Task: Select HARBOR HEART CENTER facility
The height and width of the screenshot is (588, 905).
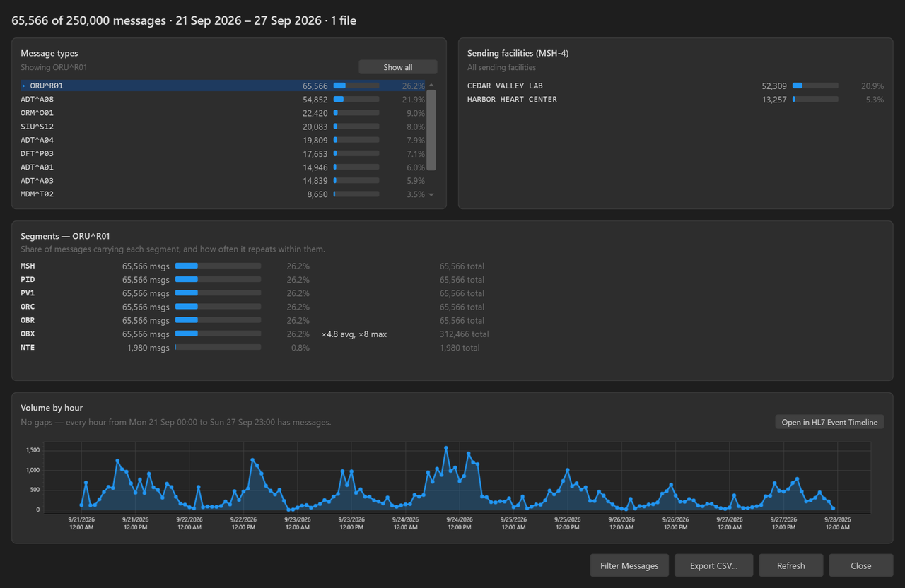Action: (675, 100)
